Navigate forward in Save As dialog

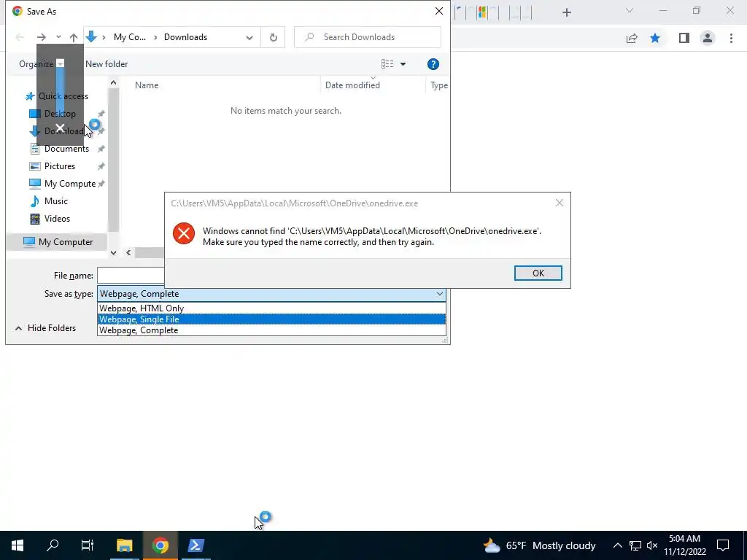(42, 37)
